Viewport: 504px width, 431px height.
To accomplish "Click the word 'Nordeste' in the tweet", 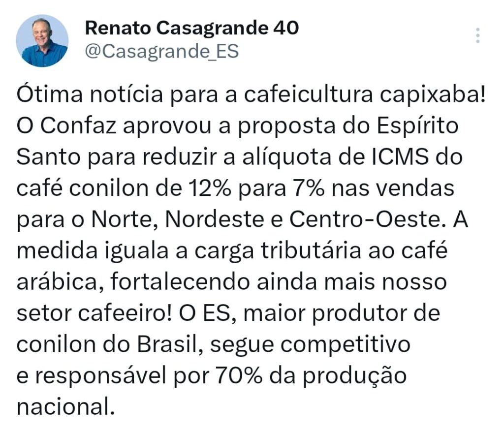I will (215, 219).
